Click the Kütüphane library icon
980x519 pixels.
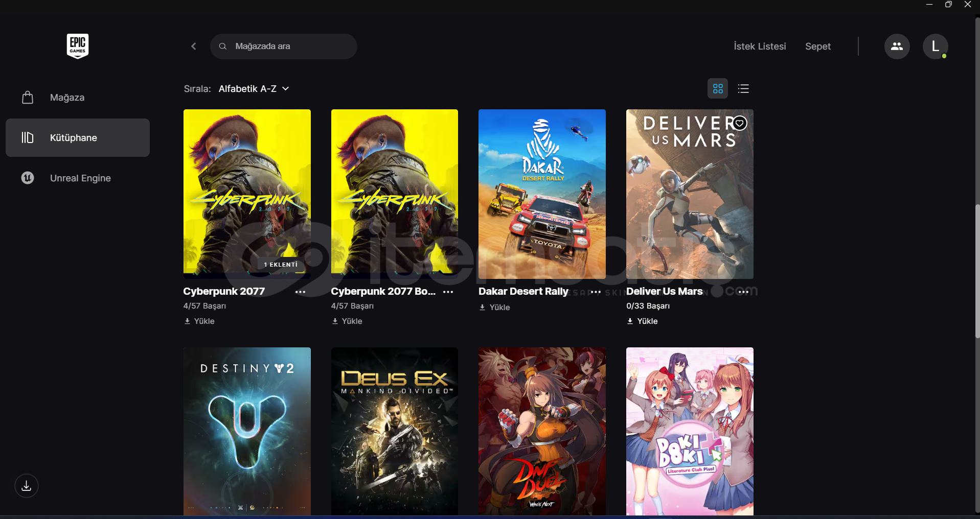pyautogui.click(x=28, y=138)
